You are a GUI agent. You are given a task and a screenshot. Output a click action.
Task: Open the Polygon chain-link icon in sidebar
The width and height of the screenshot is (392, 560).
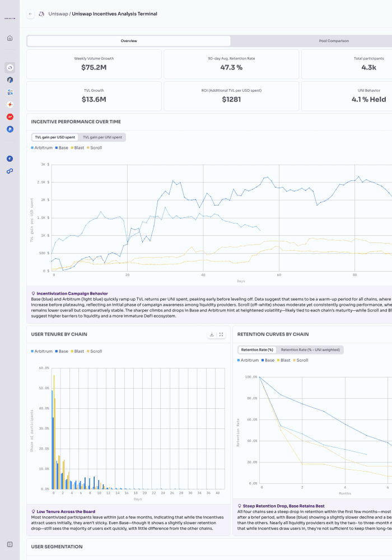[10, 171]
